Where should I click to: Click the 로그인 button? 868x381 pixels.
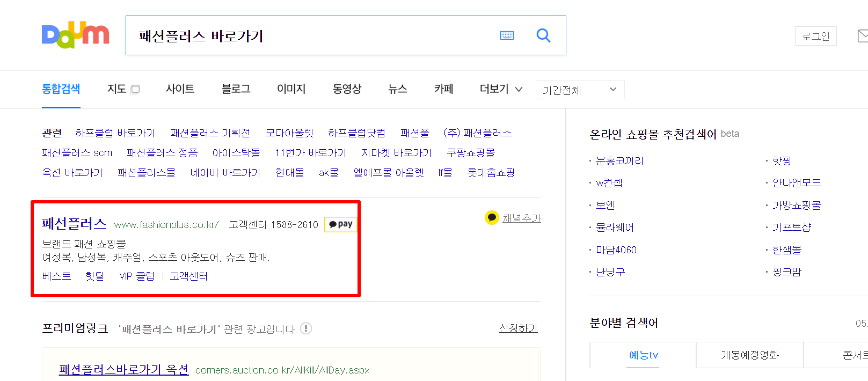pos(815,36)
